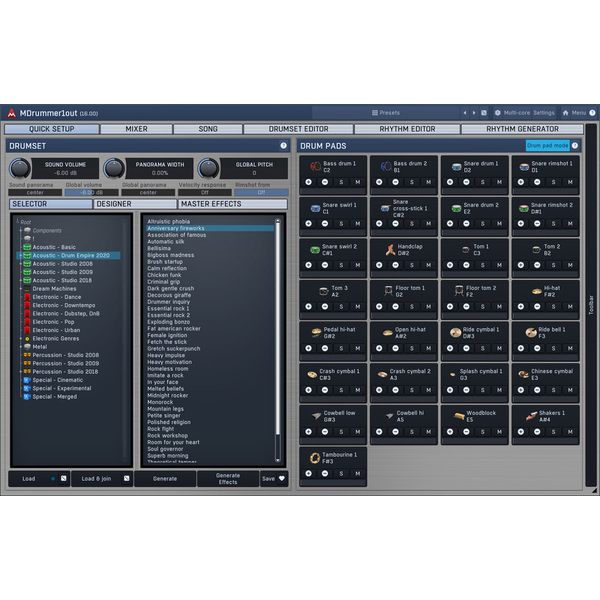The image size is (600, 600).
Task: Click the Cowbell low pad icon
Action: coord(315,415)
